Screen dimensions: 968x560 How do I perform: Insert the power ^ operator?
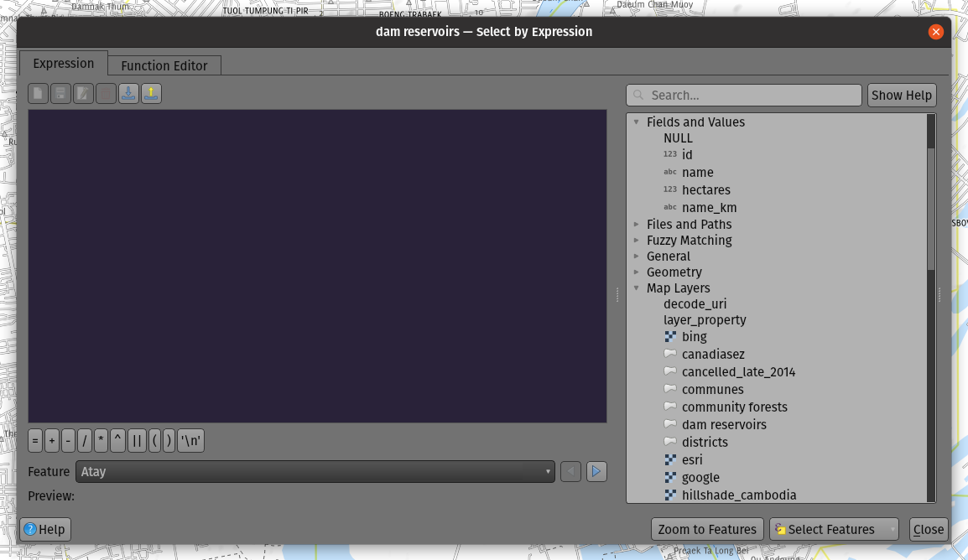(117, 441)
